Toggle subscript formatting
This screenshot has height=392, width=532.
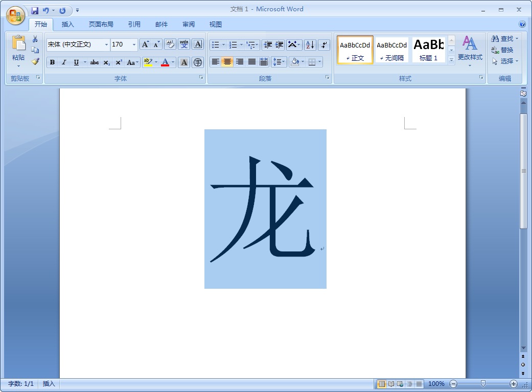106,62
